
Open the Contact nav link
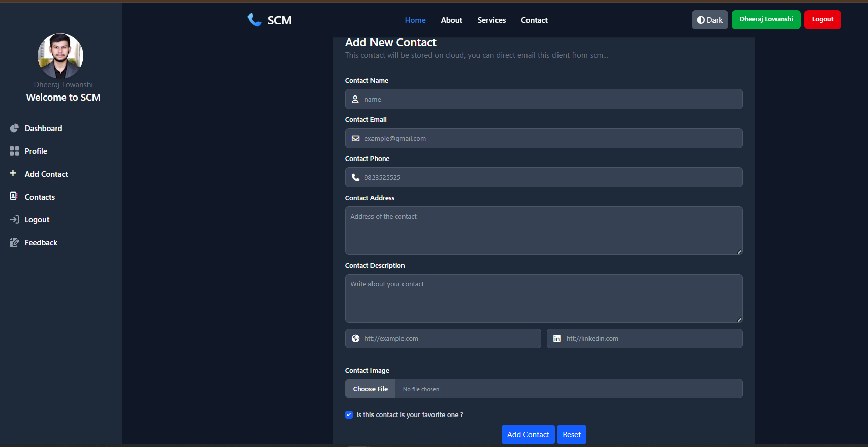point(534,20)
